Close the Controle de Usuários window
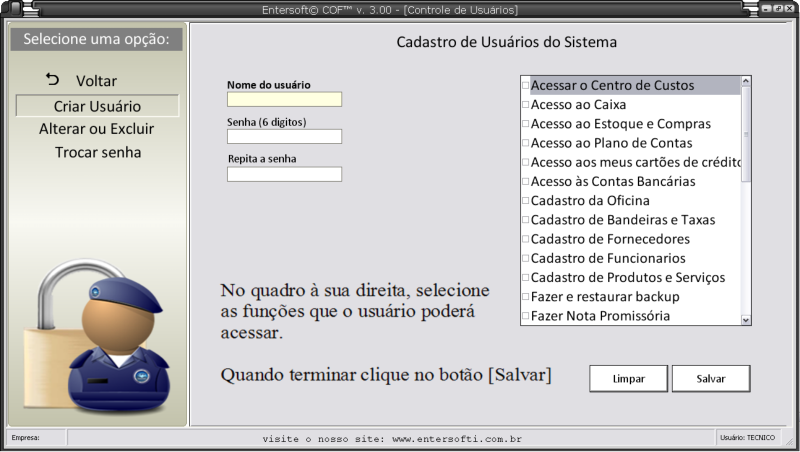This screenshot has height=452, width=800. pos(789,9)
